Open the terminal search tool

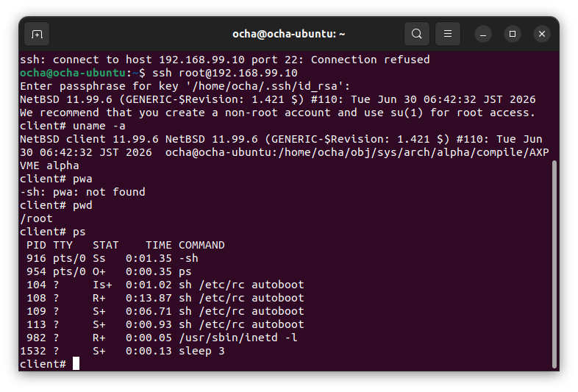coord(416,34)
